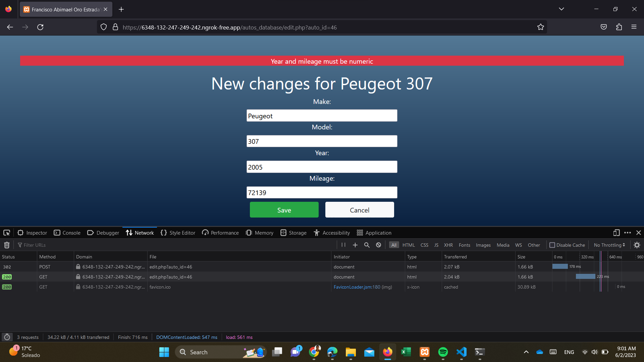Screen dimensions: 644x362
Task: Open the Application tab
Action: coord(374,233)
